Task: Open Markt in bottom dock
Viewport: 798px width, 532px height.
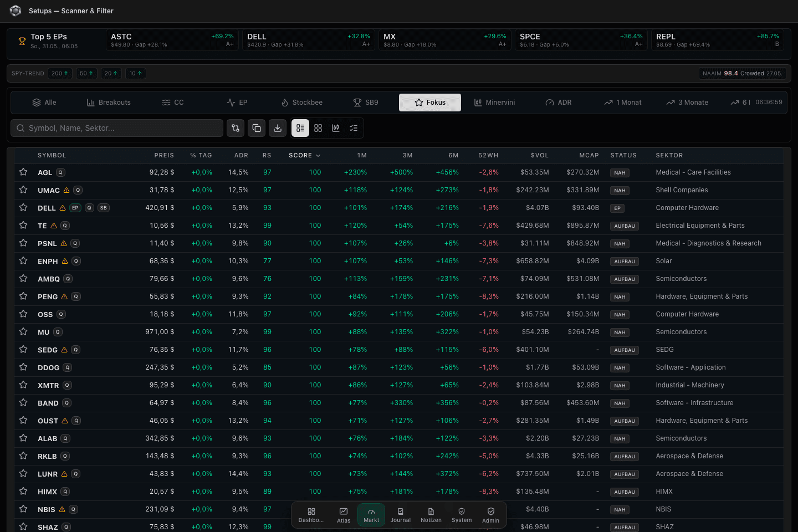Action: click(371, 515)
